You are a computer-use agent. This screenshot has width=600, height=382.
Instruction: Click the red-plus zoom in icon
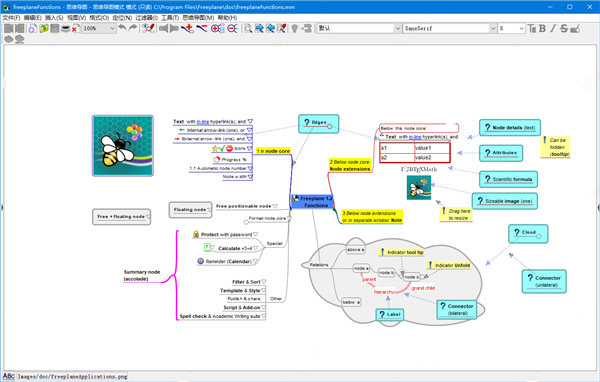(x=217, y=28)
